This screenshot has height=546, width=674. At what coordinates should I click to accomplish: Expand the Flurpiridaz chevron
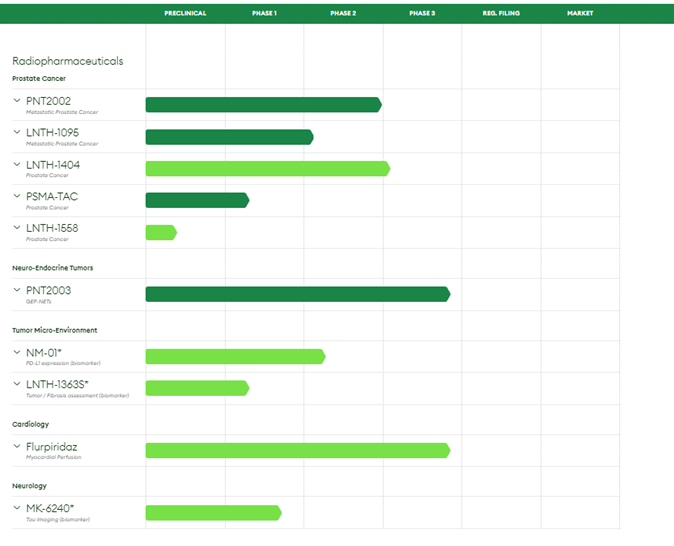[x=17, y=447]
